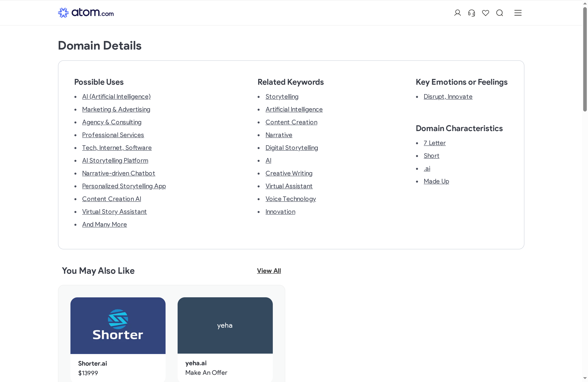Click the atom.com logo
The image size is (588, 382).
(86, 13)
